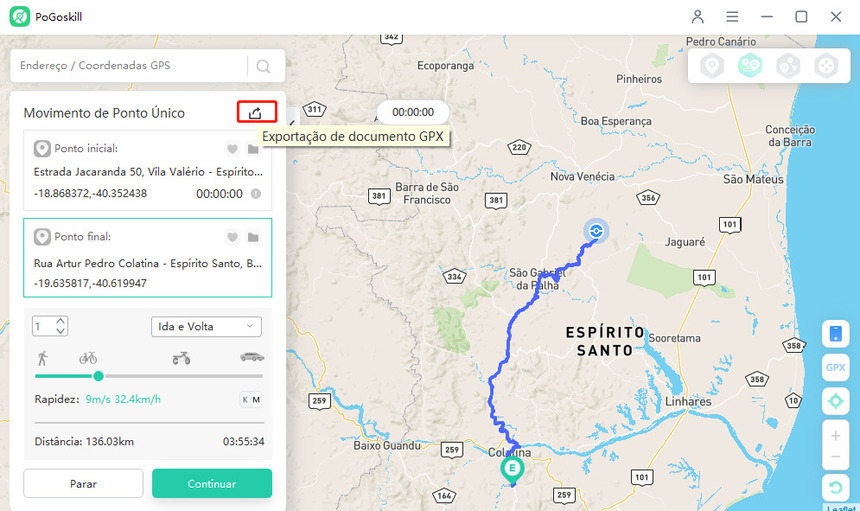Click the green reset arrow icon
Image resolution: width=860 pixels, height=511 pixels.
[835, 488]
